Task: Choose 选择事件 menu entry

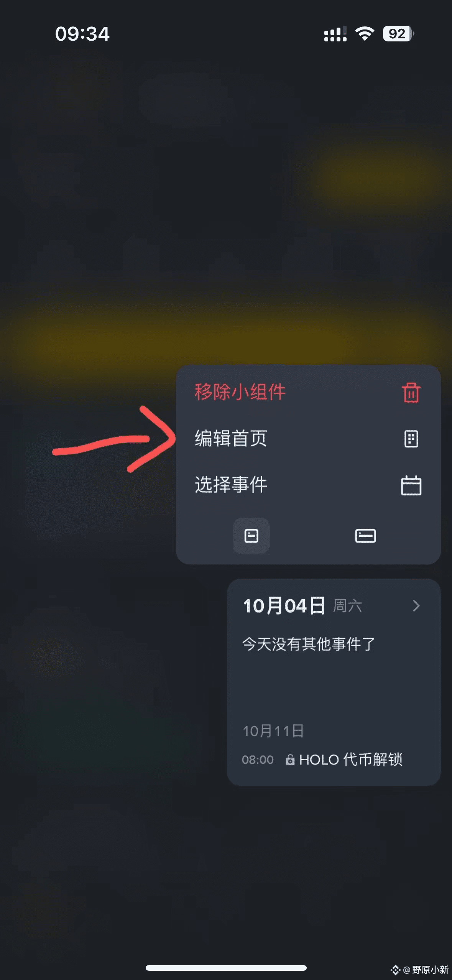Action: point(308,485)
